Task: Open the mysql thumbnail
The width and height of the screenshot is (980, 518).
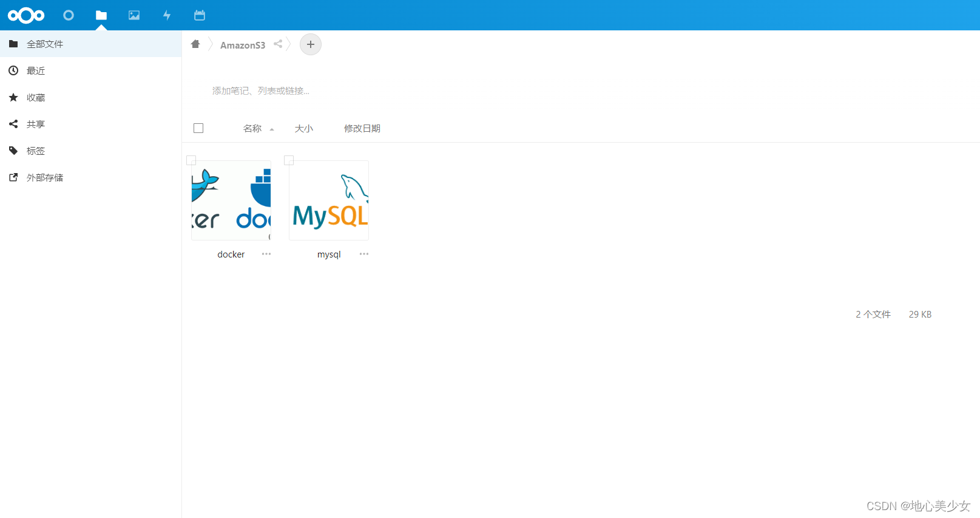Action: point(329,200)
